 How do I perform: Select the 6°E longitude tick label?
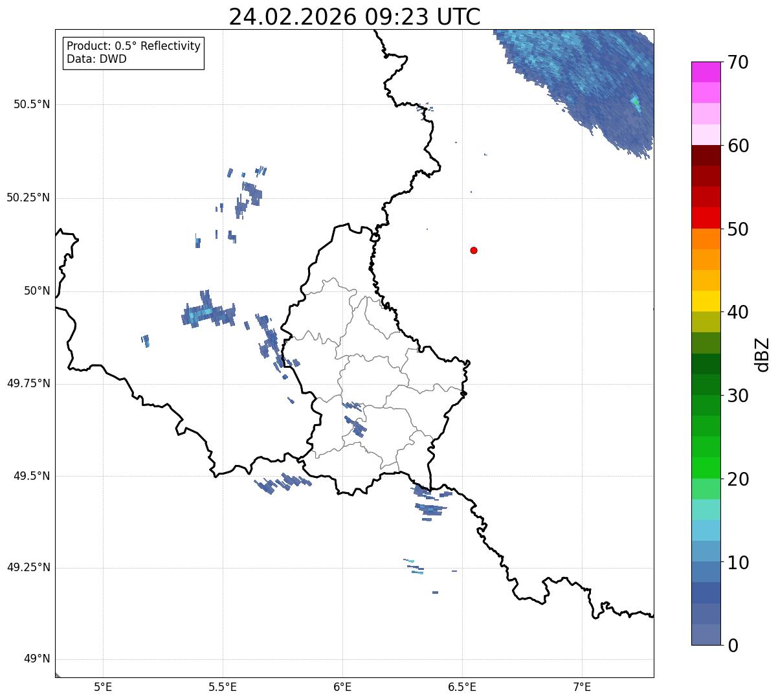342,686
